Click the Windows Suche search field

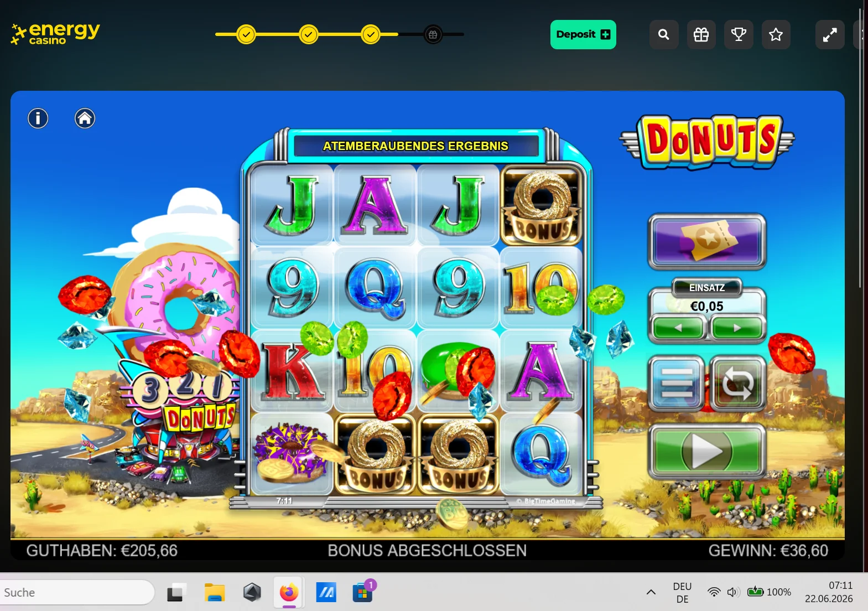click(x=76, y=592)
